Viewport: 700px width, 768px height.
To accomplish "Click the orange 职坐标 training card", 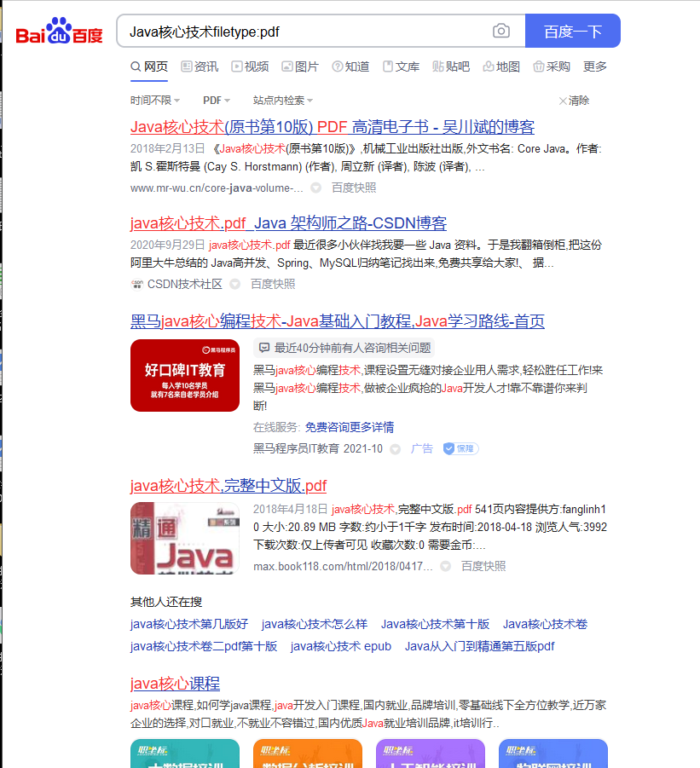I will (x=308, y=754).
